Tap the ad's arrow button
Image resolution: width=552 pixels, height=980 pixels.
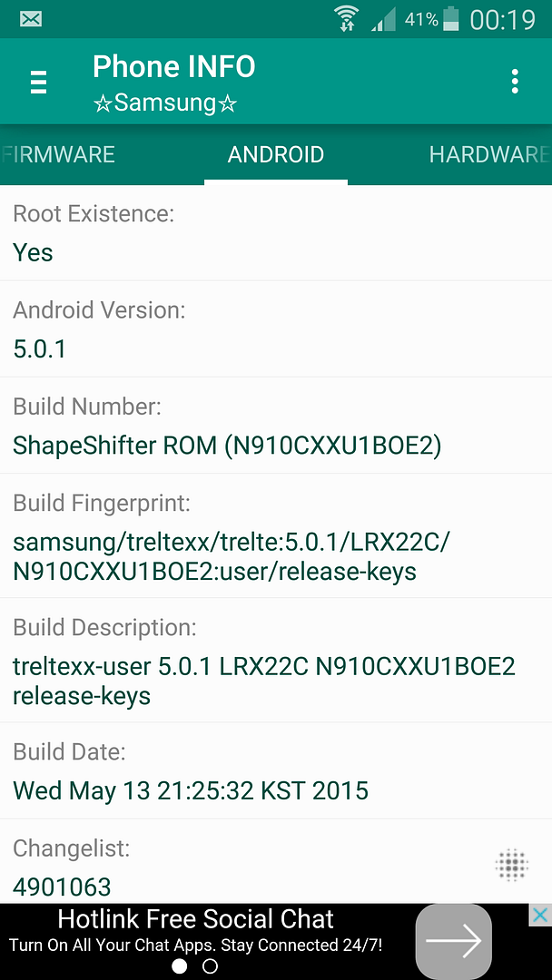tap(453, 942)
